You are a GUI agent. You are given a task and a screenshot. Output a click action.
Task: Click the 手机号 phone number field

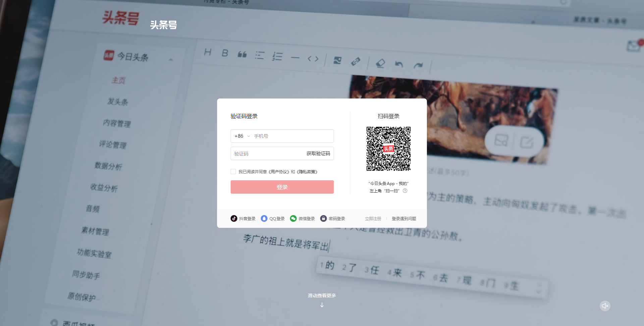(292, 136)
